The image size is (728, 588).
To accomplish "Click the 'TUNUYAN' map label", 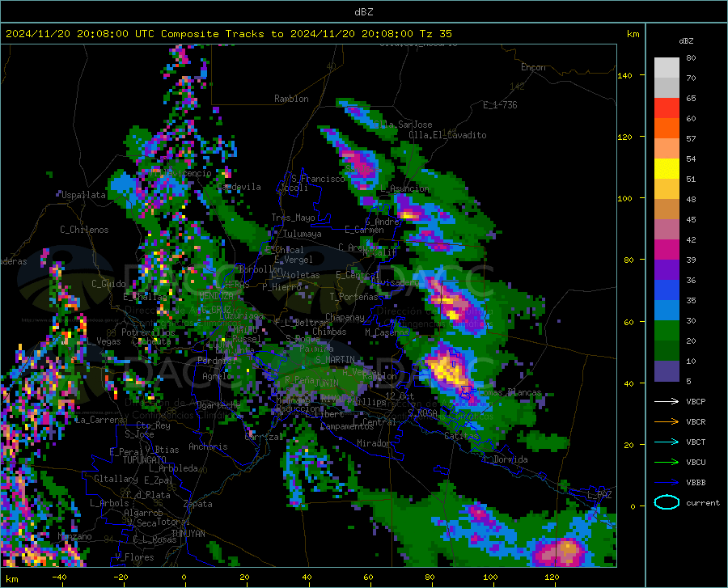I will tap(188, 534).
